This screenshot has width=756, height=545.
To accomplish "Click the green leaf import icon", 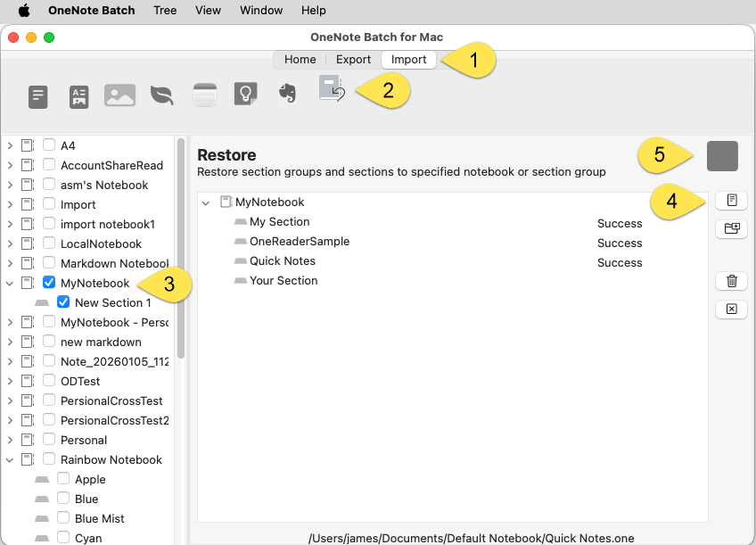I will tap(161, 95).
